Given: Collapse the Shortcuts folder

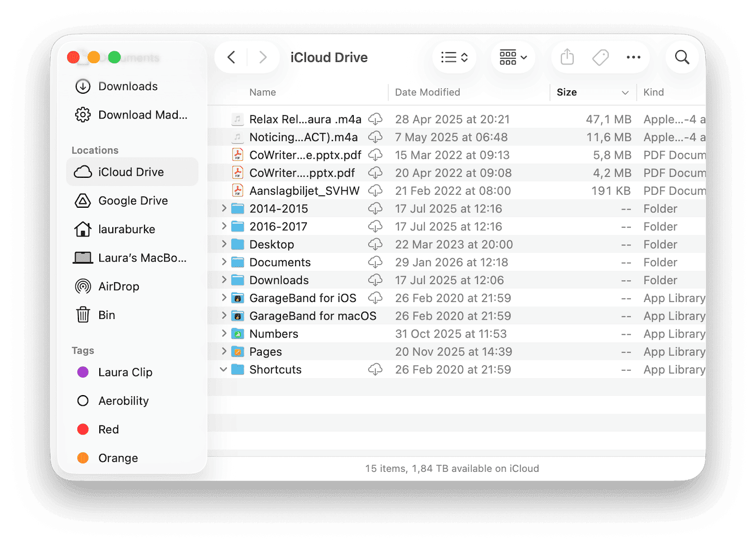Looking at the screenshot, I should coord(223,369).
